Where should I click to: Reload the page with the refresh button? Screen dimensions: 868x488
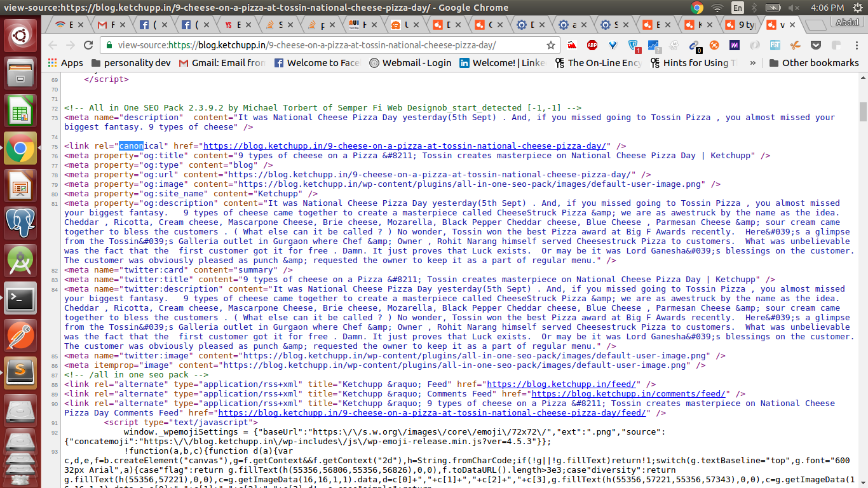click(88, 46)
